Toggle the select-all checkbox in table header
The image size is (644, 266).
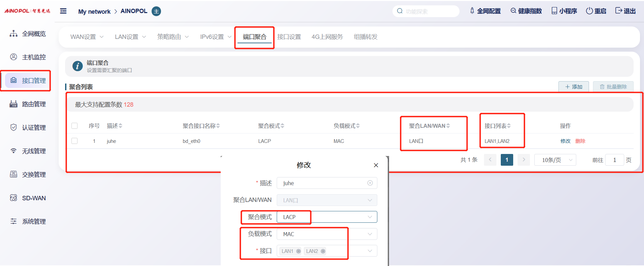point(74,126)
